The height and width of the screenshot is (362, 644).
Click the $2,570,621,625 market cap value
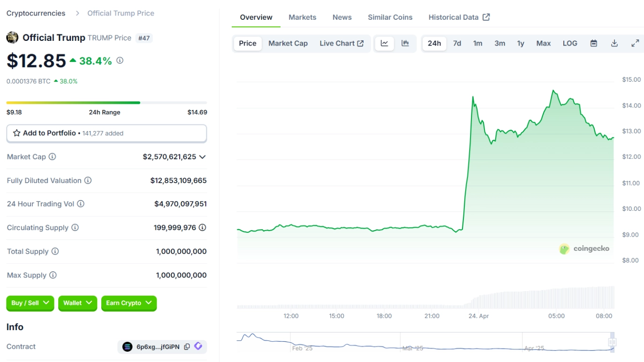[x=169, y=157]
